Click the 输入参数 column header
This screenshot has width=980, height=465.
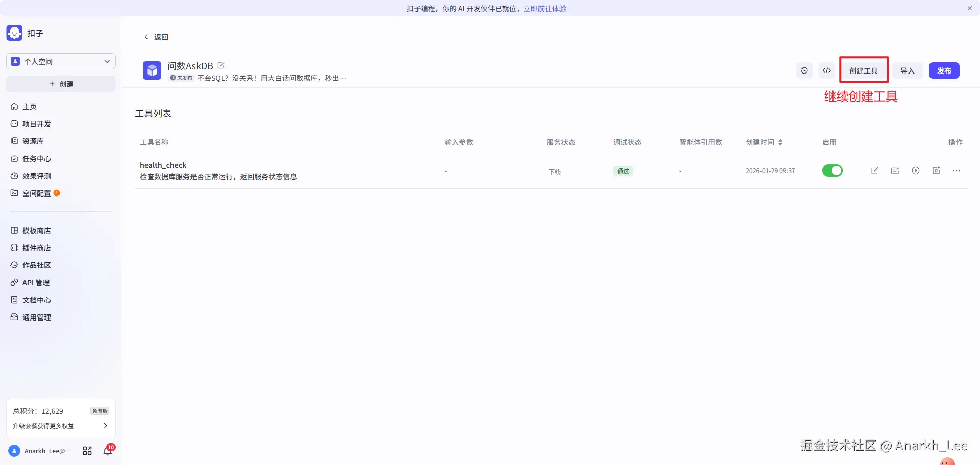pyautogui.click(x=459, y=142)
